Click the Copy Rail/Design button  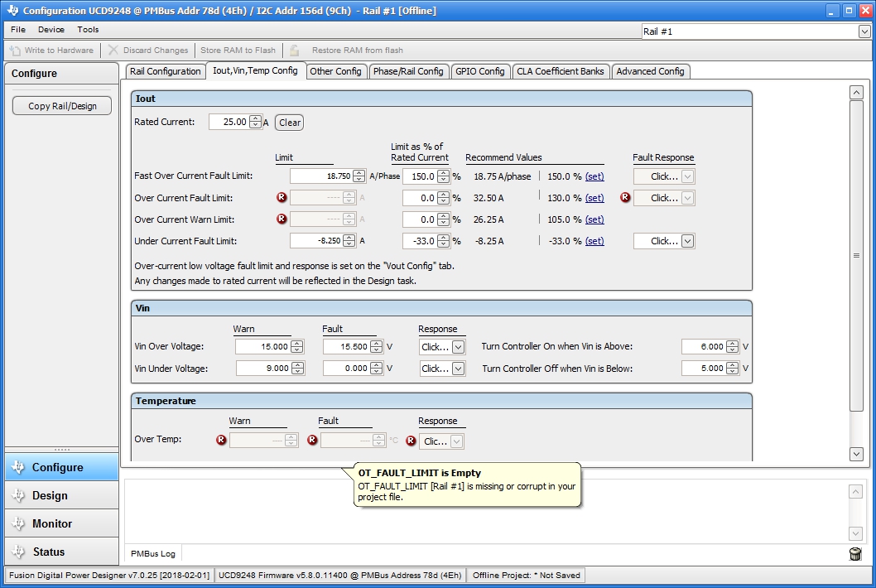(62, 106)
